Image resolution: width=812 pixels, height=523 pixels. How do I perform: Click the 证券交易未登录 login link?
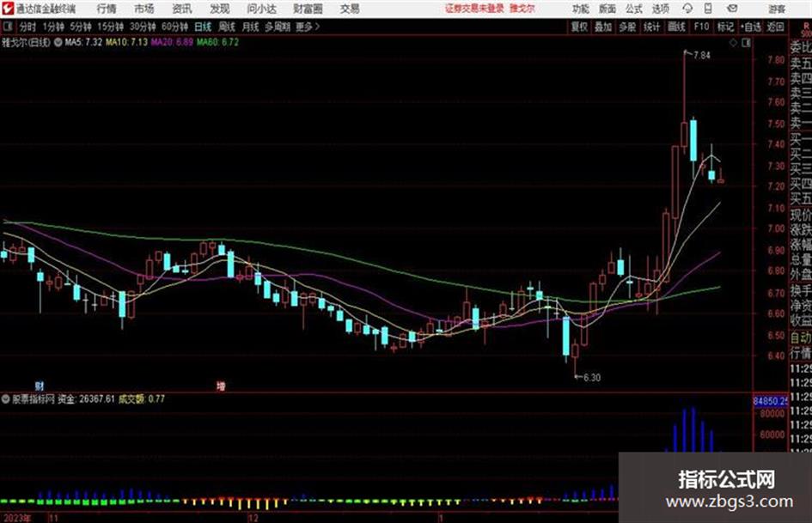[x=474, y=9]
